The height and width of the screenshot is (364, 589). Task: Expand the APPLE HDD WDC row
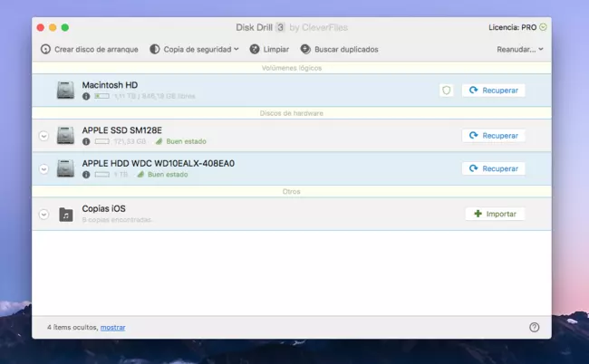pos(44,168)
